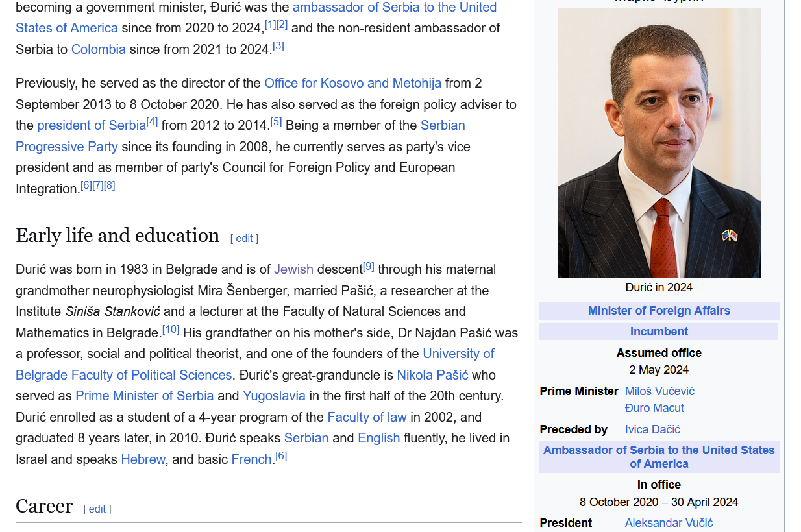The width and height of the screenshot is (801, 532).
Task: Open the 'Faculty of law' link
Action: click(367, 418)
